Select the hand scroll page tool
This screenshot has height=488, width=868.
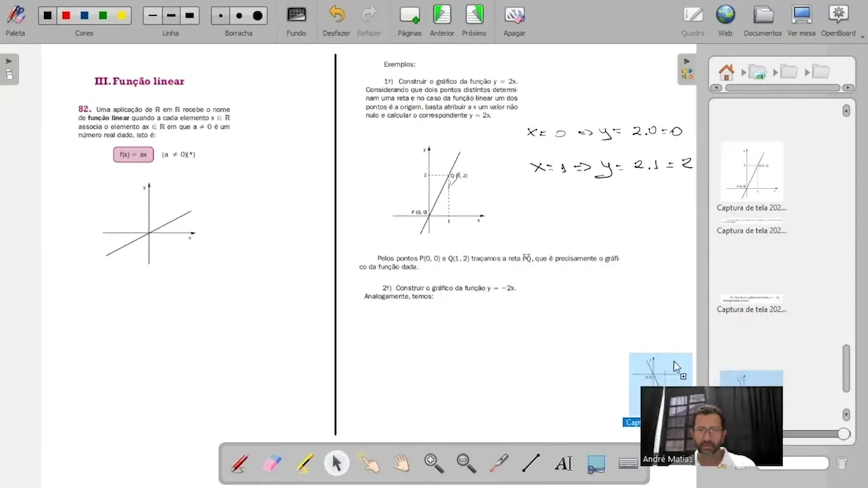pyautogui.click(x=401, y=464)
